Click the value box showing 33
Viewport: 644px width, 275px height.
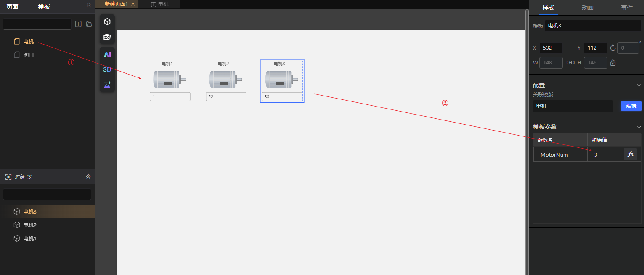click(282, 96)
